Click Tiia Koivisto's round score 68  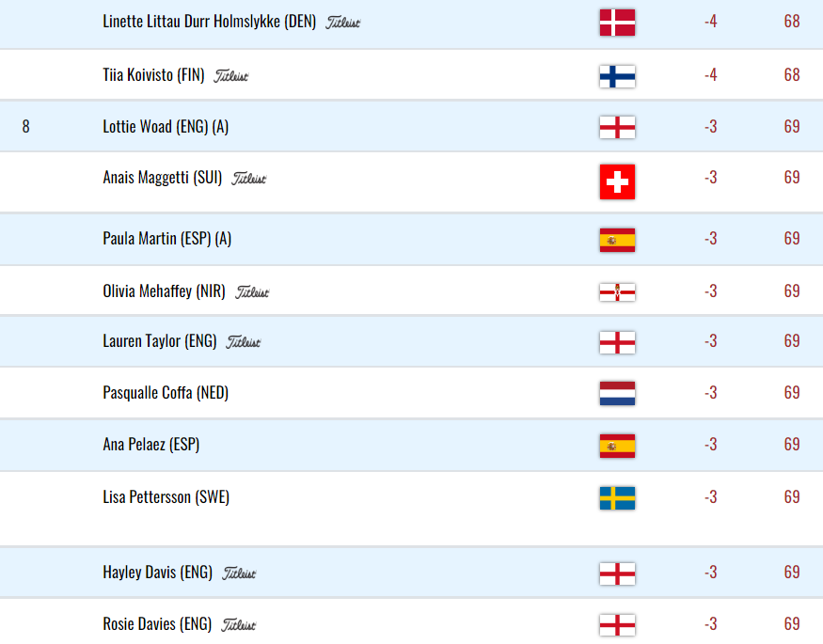click(792, 75)
